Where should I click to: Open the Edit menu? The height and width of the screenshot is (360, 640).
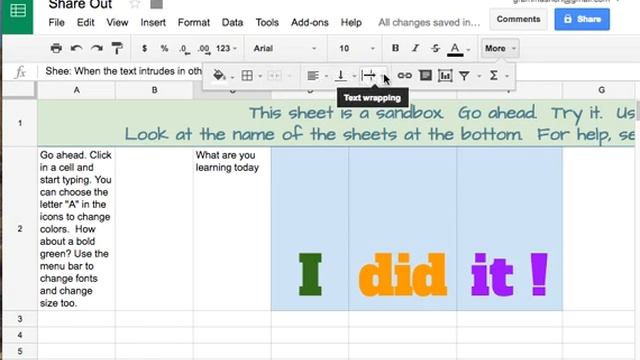[x=85, y=22]
